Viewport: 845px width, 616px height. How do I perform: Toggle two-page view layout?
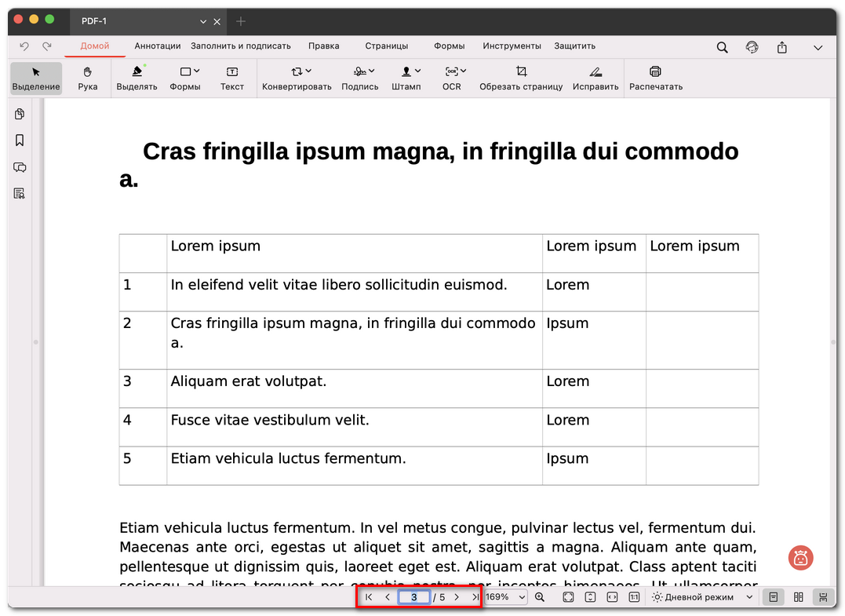[798, 596]
